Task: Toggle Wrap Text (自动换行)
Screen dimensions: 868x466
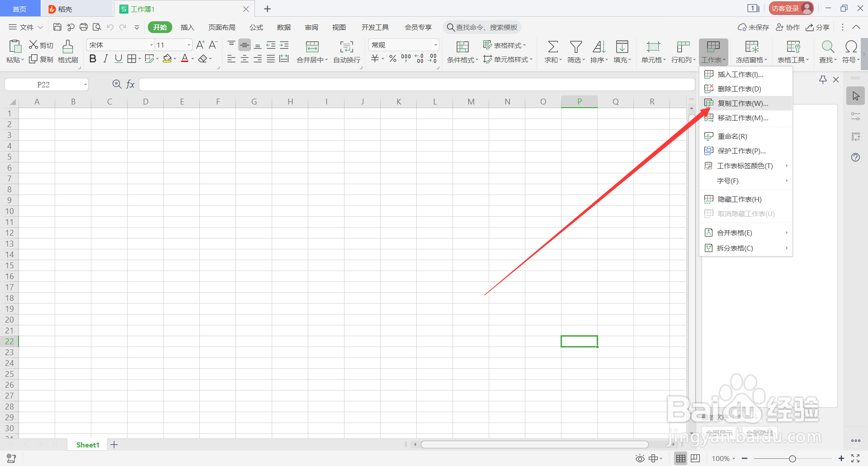Action: pyautogui.click(x=347, y=52)
